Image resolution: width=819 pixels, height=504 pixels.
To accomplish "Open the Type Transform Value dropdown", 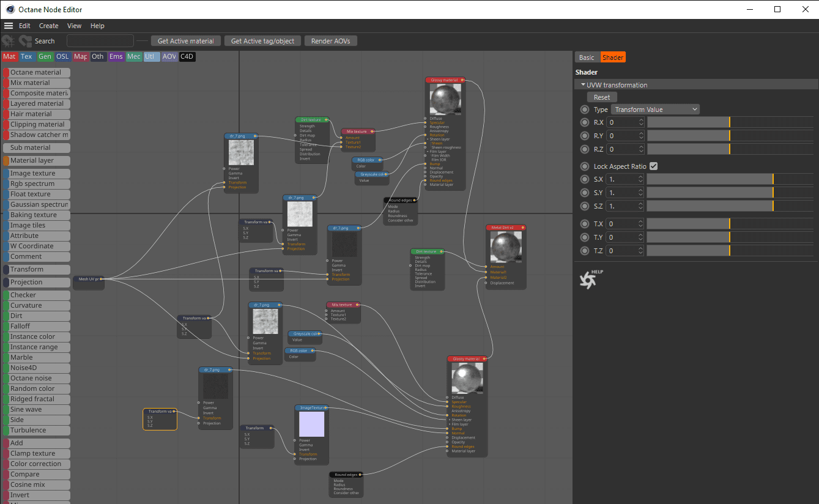I will pos(655,109).
